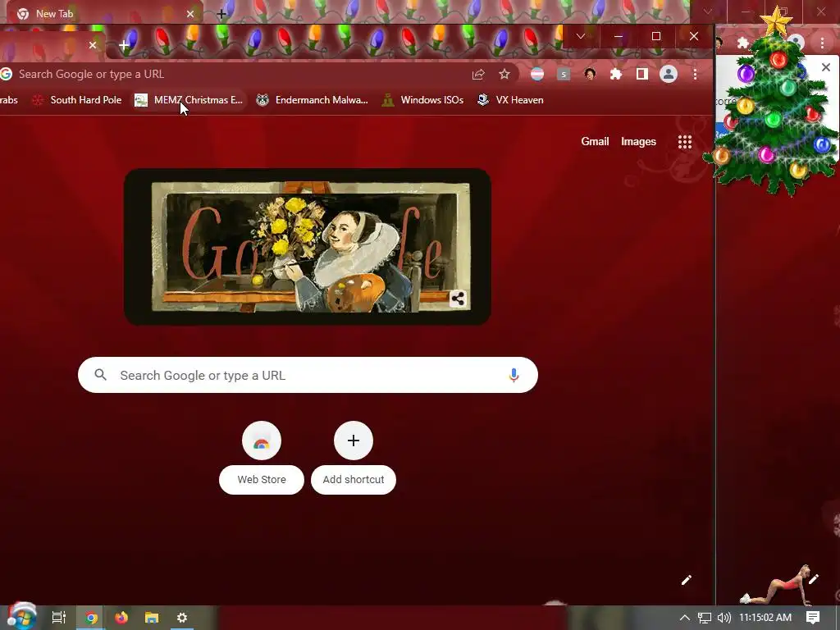Open the tab search chevron in front window

point(580,36)
